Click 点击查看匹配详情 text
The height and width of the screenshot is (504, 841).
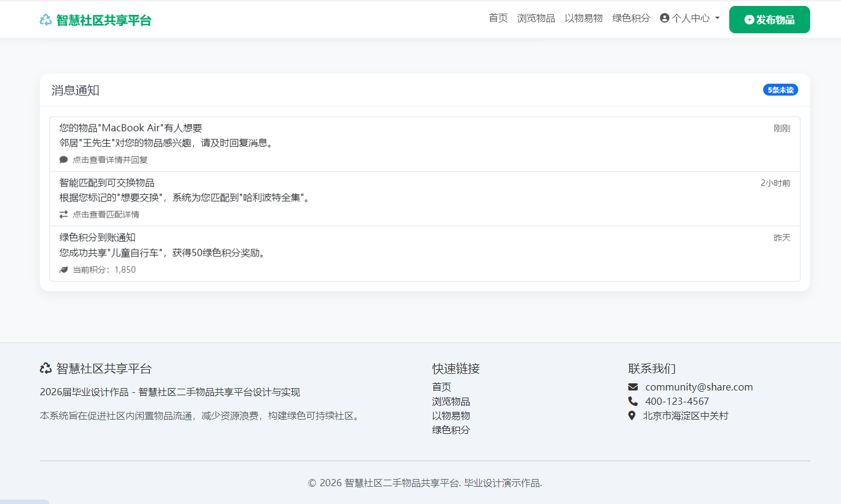click(106, 215)
